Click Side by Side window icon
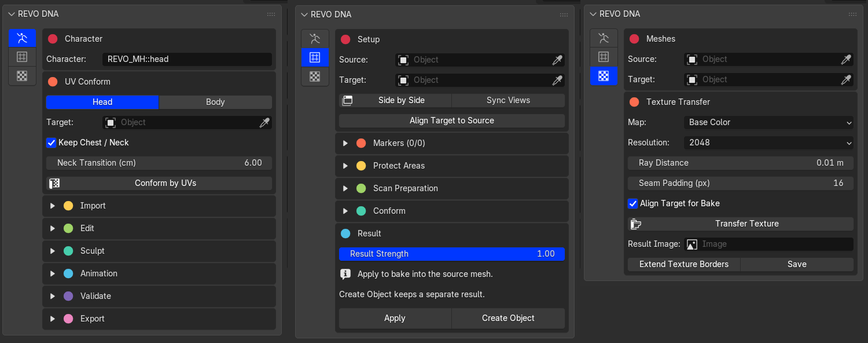This screenshot has height=343, width=868. point(347,100)
